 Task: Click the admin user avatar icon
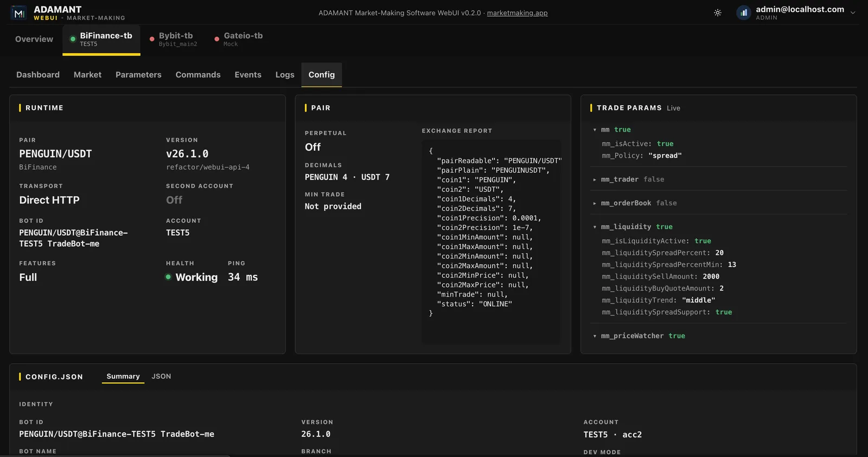coord(744,12)
